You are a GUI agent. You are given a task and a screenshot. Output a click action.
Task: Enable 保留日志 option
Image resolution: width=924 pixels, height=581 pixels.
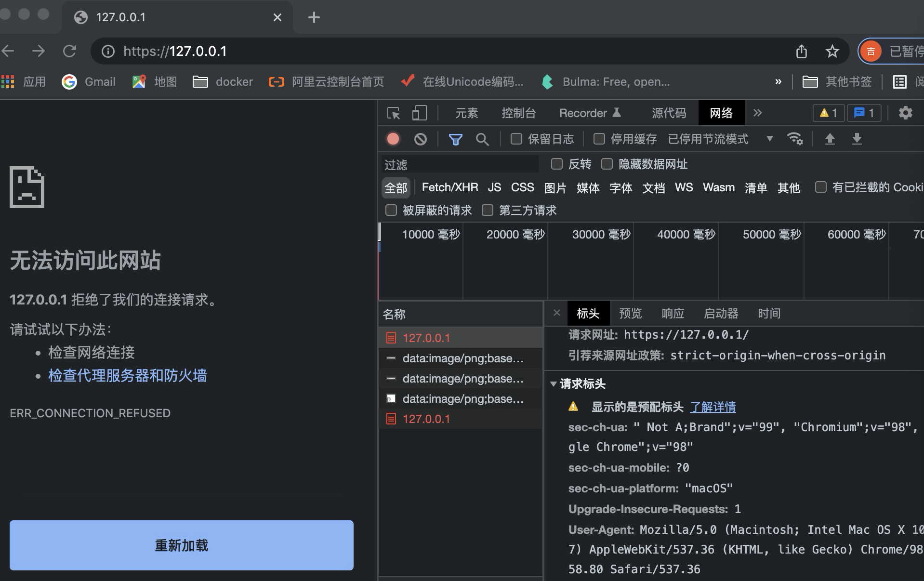coord(516,139)
